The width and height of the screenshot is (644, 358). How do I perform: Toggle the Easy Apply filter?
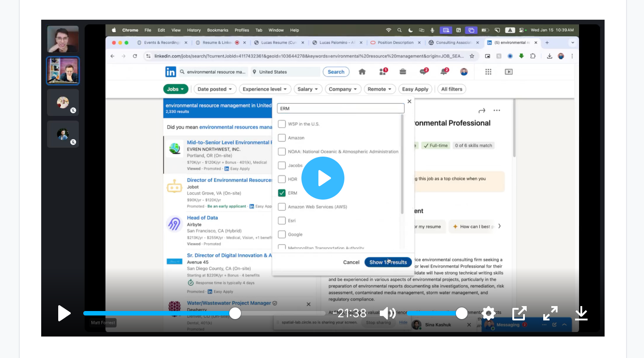[x=415, y=89]
